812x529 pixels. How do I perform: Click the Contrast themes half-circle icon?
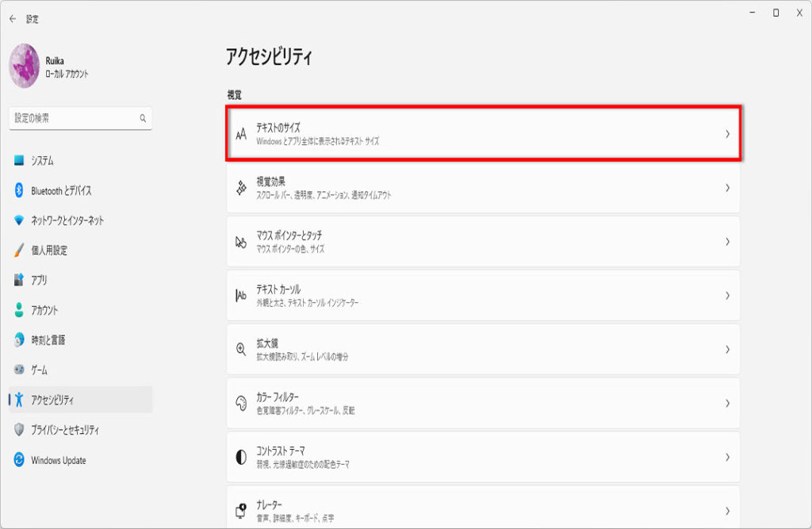(x=241, y=458)
